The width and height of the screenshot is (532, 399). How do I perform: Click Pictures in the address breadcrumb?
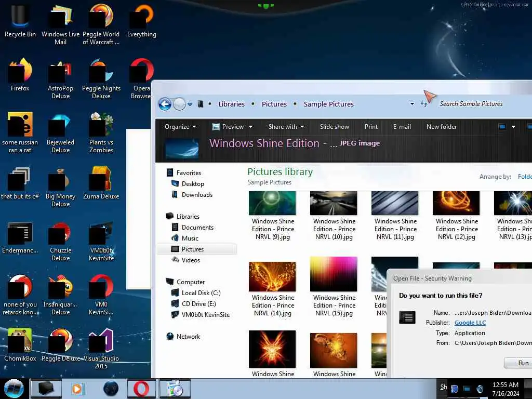(274, 104)
